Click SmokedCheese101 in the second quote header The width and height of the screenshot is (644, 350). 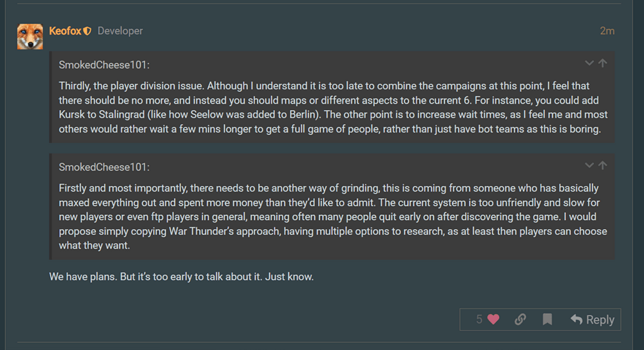104,167
